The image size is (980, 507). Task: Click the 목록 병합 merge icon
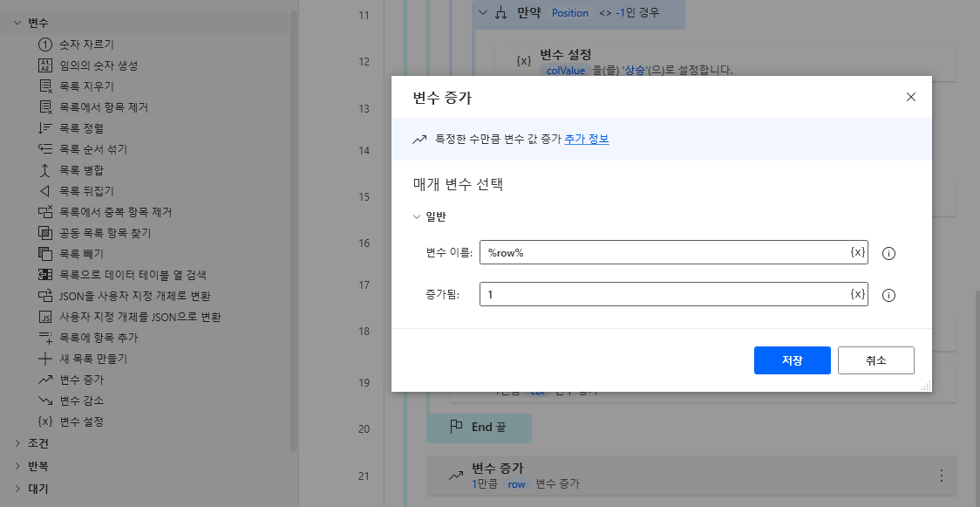tap(45, 170)
